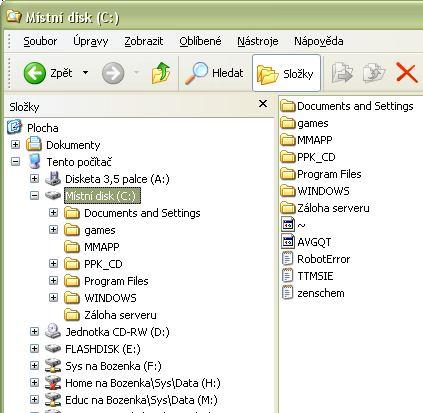Open Hledat search

(x=214, y=73)
